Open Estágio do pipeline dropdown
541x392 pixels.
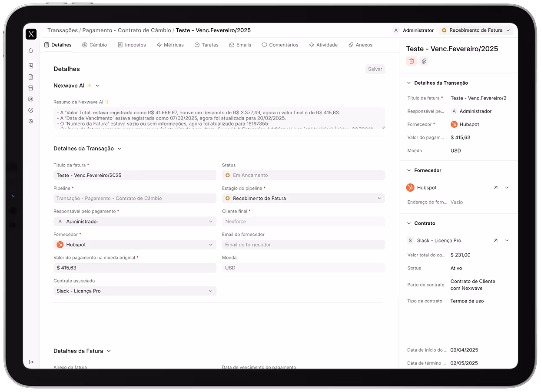(303, 198)
